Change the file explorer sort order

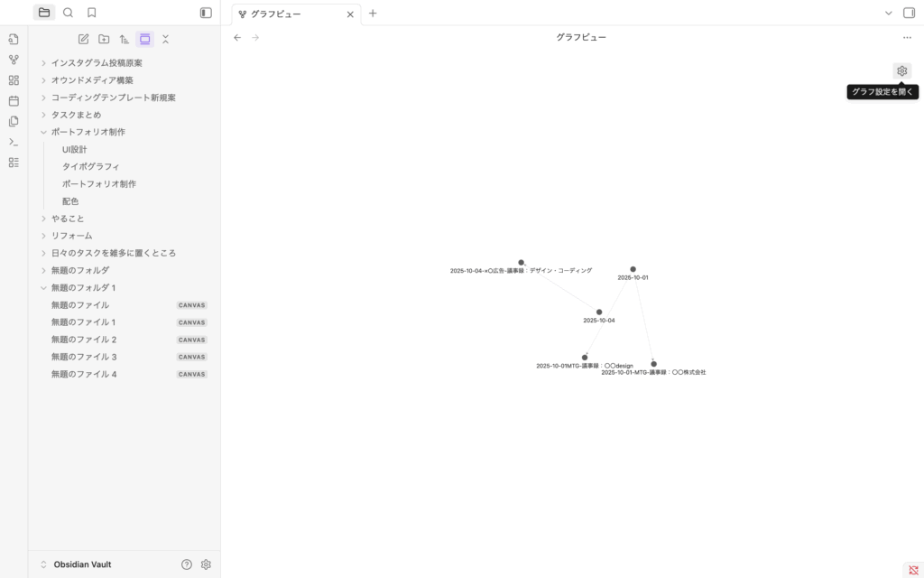[x=125, y=39]
